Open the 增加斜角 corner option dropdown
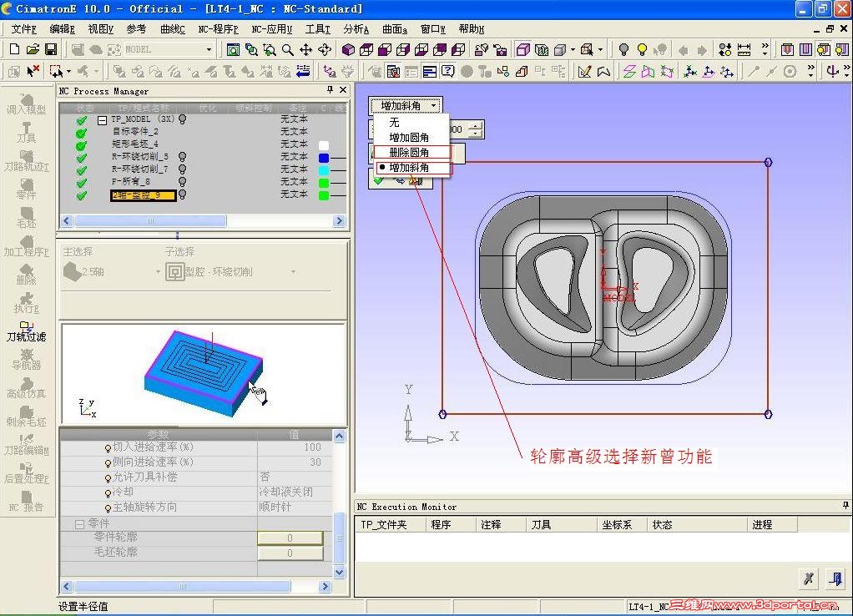 pyautogui.click(x=406, y=105)
